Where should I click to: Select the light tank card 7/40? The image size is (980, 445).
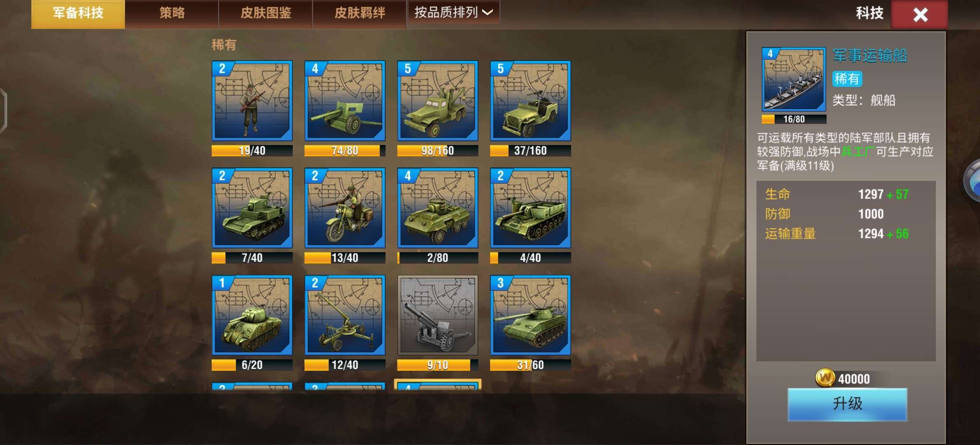(x=252, y=208)
